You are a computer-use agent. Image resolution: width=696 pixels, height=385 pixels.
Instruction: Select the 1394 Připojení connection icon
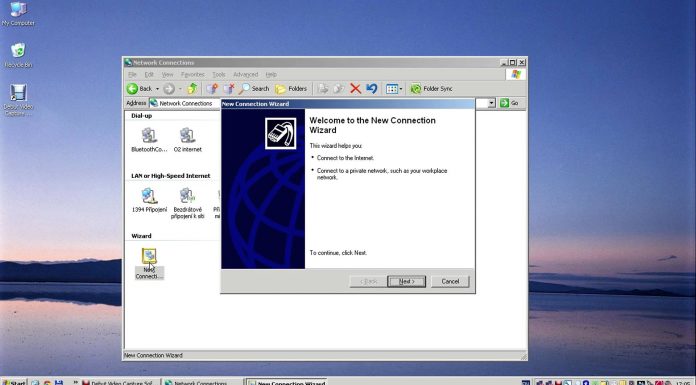tap(149, 200)
